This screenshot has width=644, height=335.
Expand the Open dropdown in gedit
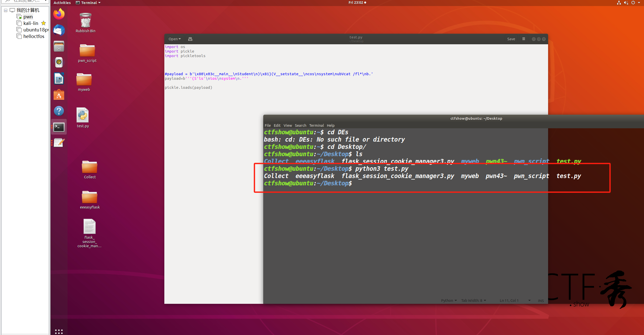[x=175, y=39]
